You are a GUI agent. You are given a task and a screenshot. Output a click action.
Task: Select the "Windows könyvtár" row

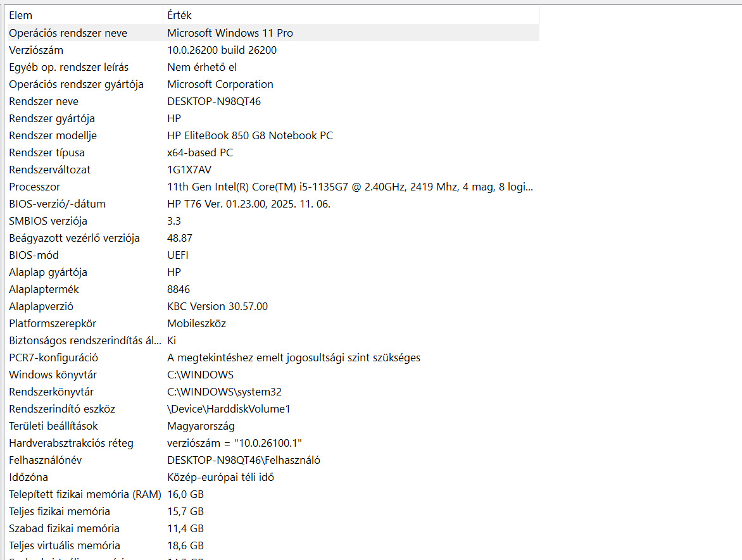click(53, 375)
